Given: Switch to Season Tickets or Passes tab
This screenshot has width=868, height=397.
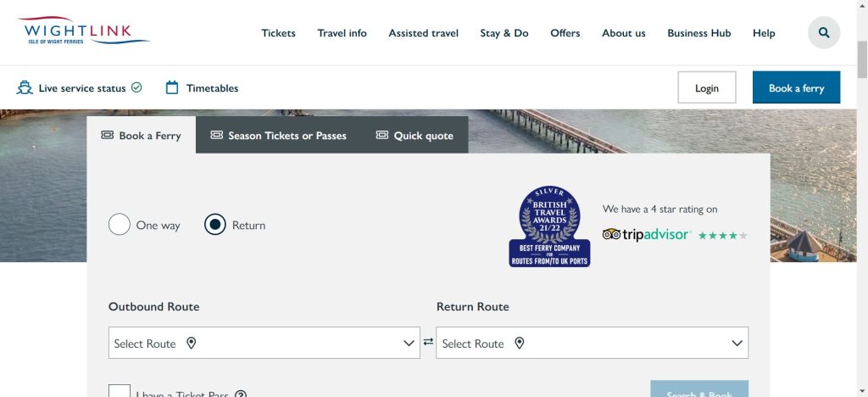Looking at the screenshot, I should tap(278, 135).
